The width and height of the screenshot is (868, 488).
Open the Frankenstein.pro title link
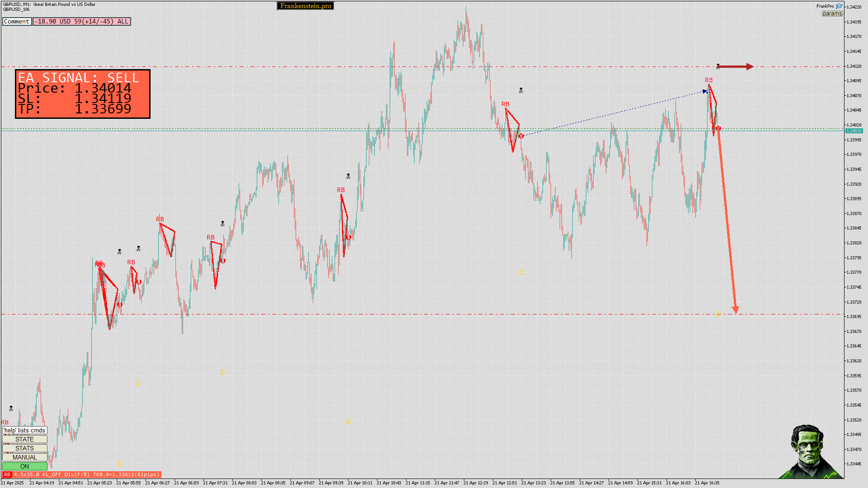[306, 6]
